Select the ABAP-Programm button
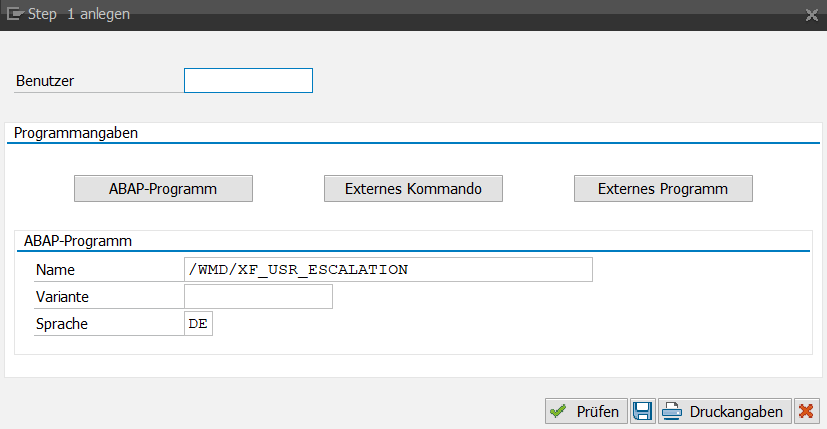The width and height of the screenshot is (827, 429). coord(163,188)
